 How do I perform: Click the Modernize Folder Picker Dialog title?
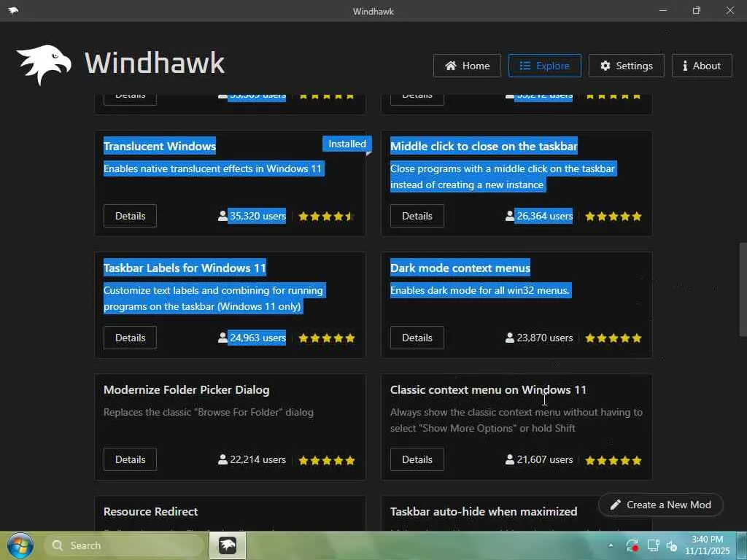tap(186, 390)
